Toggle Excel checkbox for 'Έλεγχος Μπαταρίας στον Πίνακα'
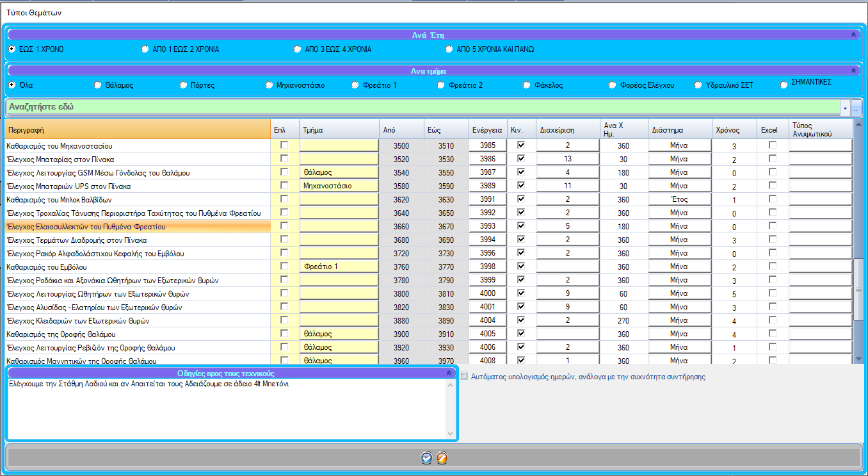 [x=773, y=159]
